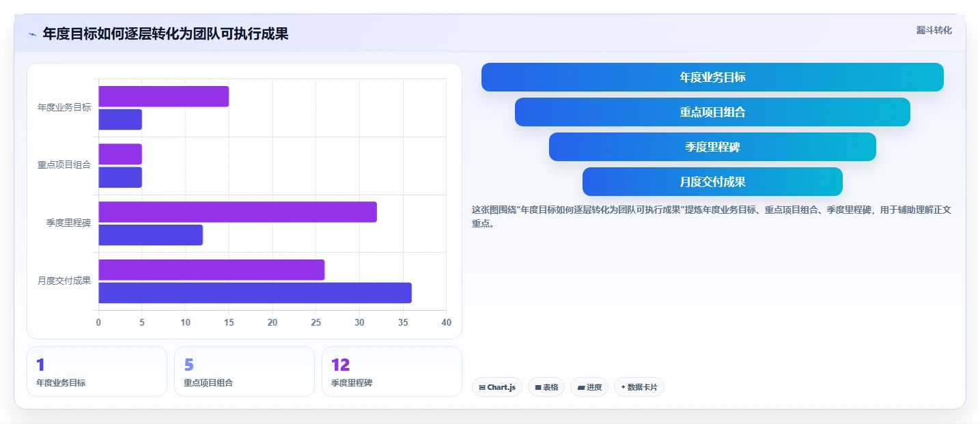The image size is (980, 424).
Task: Click the indigo bar for 月度交付成果
Action: [x=255, y=293]
